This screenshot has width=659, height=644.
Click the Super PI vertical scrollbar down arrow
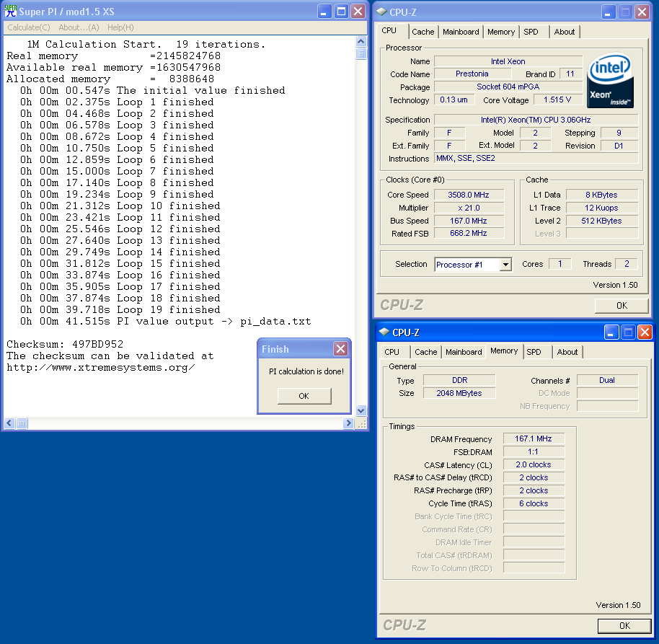[361, 410]
